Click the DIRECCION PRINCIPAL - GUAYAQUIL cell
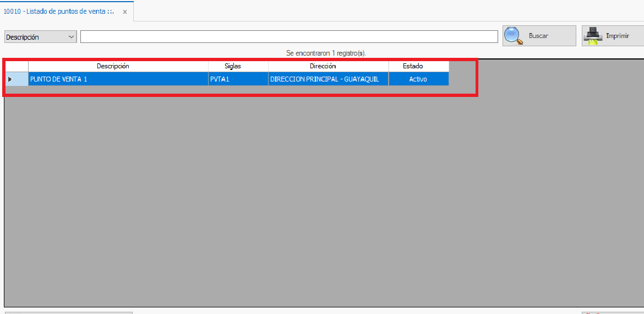The height and width of the screenshot is (314, 644). (328, 79)
